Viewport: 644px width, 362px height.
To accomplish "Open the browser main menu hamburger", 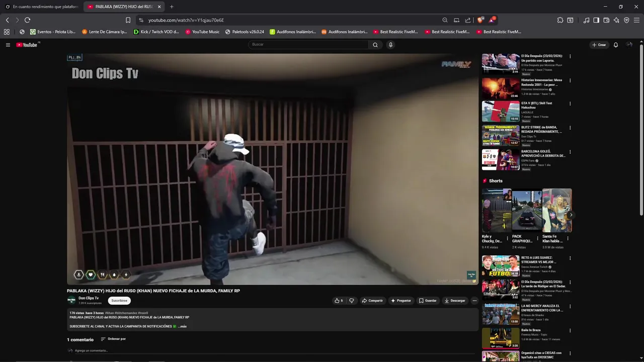I will click(x=636, y=20).
